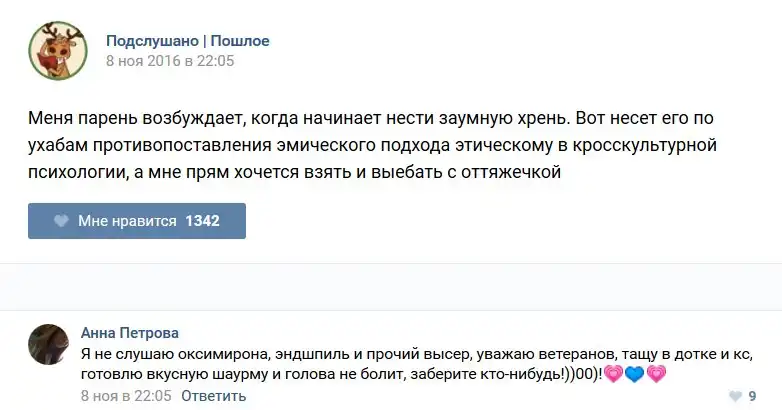Open the deer avatar of the group
Image resolution: width=782 pixels, height=410 pixels.
click(x=54, y=49)
